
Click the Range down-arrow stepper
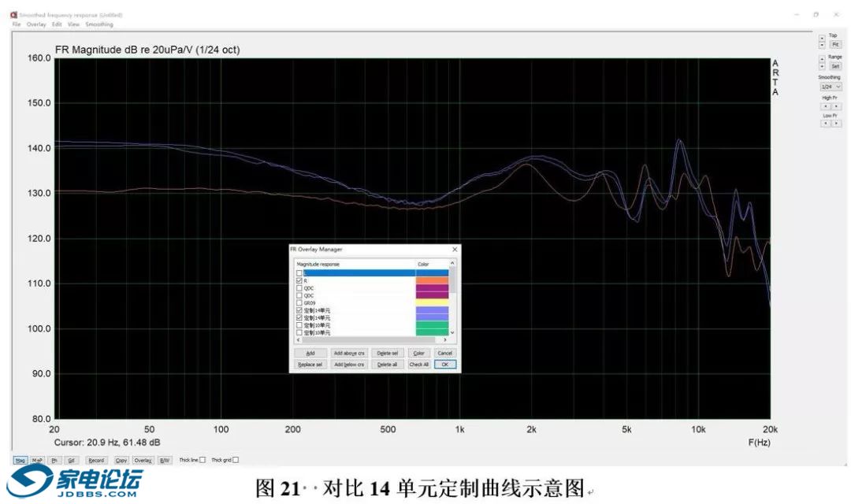click(x=822, y=66)
